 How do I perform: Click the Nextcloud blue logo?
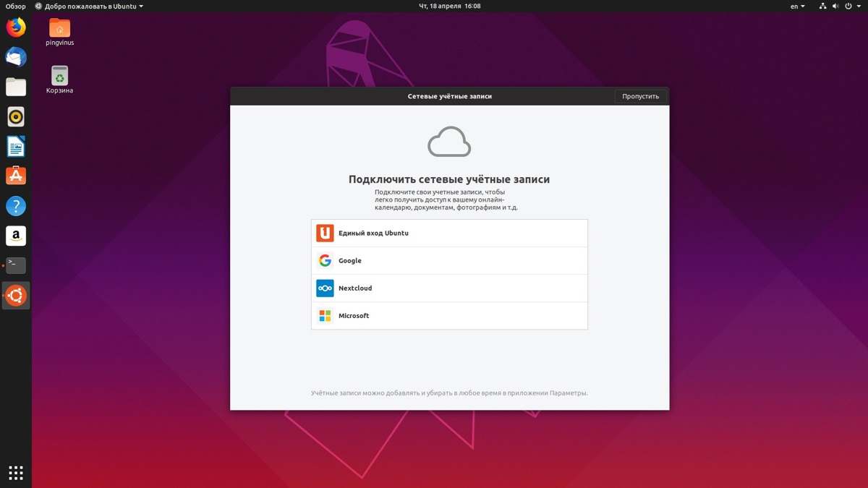tap(325, 288)
